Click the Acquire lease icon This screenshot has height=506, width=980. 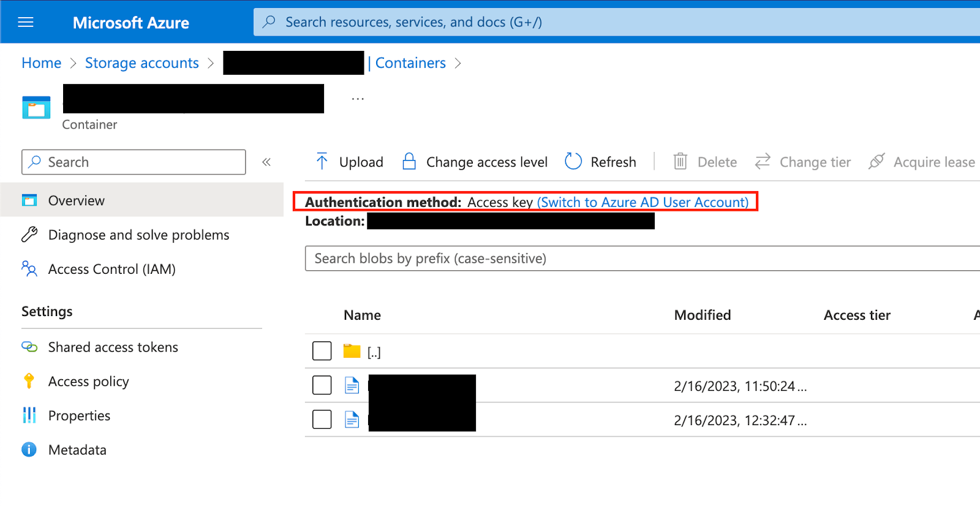(876, 162)
